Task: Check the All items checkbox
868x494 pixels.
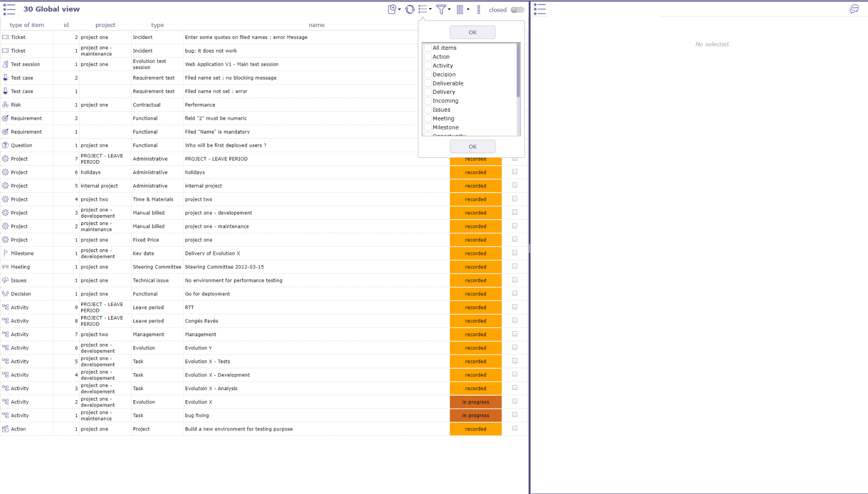Action: [x=428, y=48]
